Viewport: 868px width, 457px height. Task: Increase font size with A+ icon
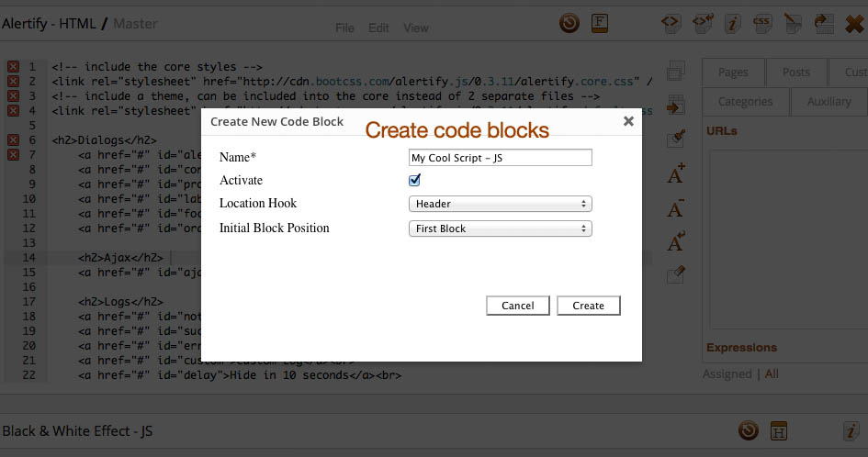tap(676, 173)
